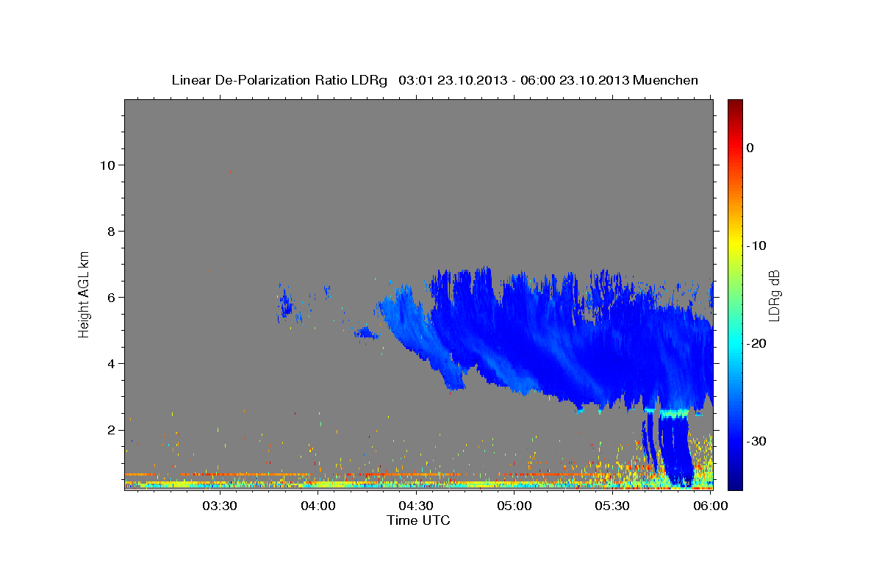Click the small isolated blue cloud patch near 03:50
This screenshot has height=588, width=882.
[286, 305]
